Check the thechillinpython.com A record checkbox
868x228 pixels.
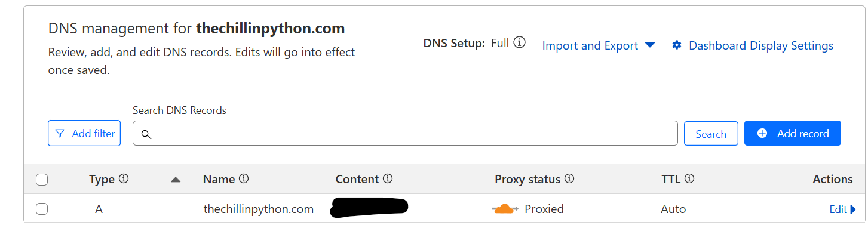coord(42,209)
